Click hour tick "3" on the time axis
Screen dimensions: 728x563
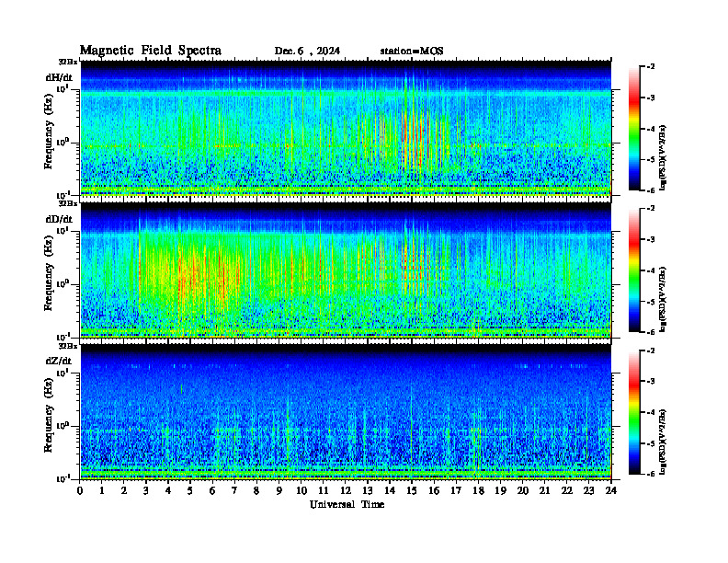[146, 491]
